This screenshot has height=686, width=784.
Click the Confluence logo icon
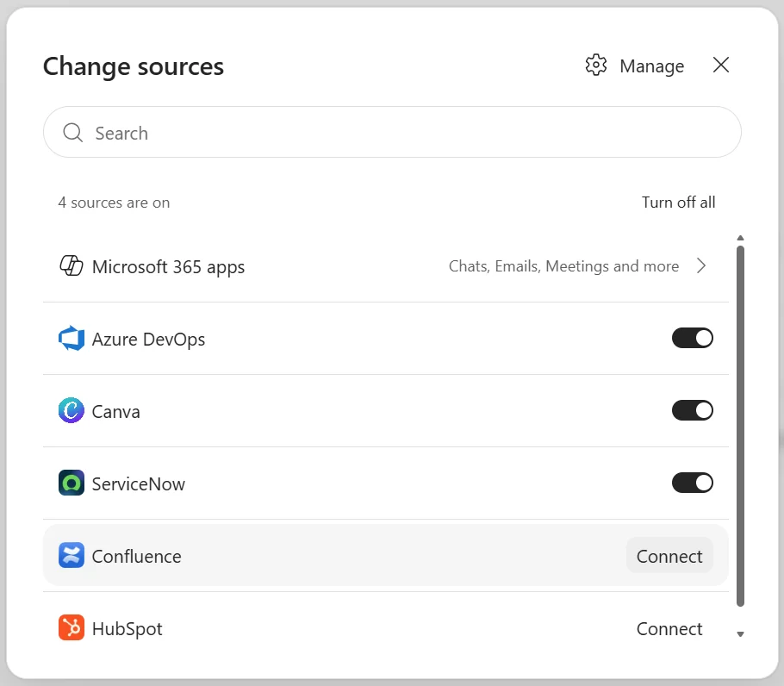coord(71,556)
